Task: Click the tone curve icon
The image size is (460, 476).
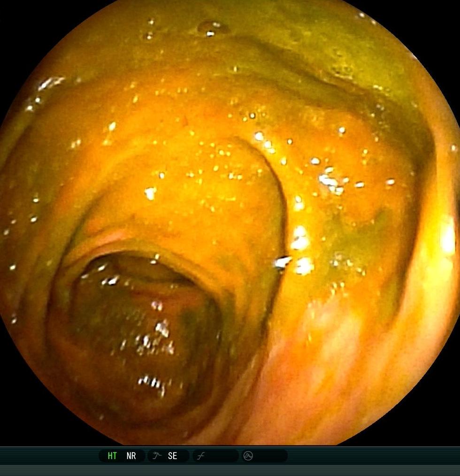Action: point(200,456)
